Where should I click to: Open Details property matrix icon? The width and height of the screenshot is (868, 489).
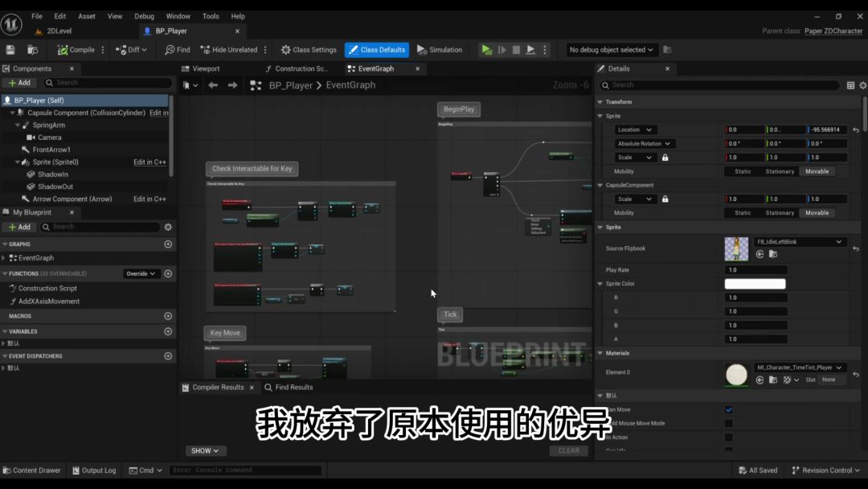tap(850, 85)
